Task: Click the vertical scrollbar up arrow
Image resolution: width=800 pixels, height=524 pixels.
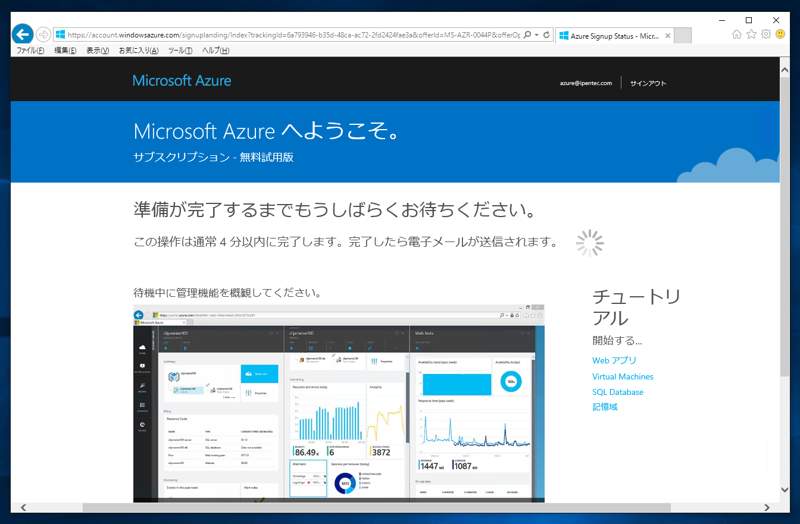Action: 785,70
